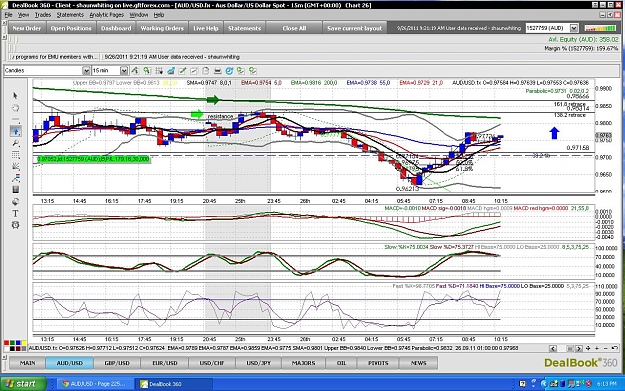Click the Close All button
The image size is (625, 391).
point(294,28)
